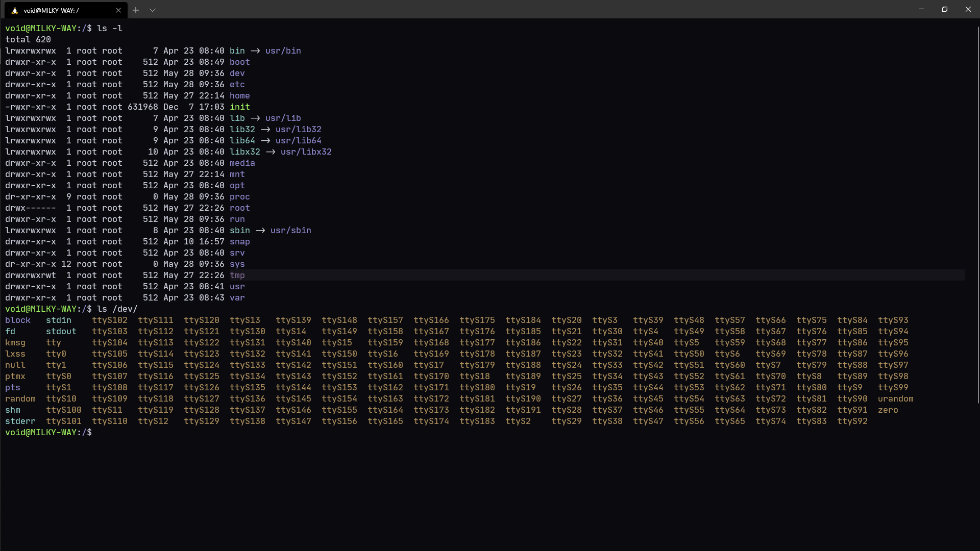Click the empty title bar drag area

tap(510, 9)
